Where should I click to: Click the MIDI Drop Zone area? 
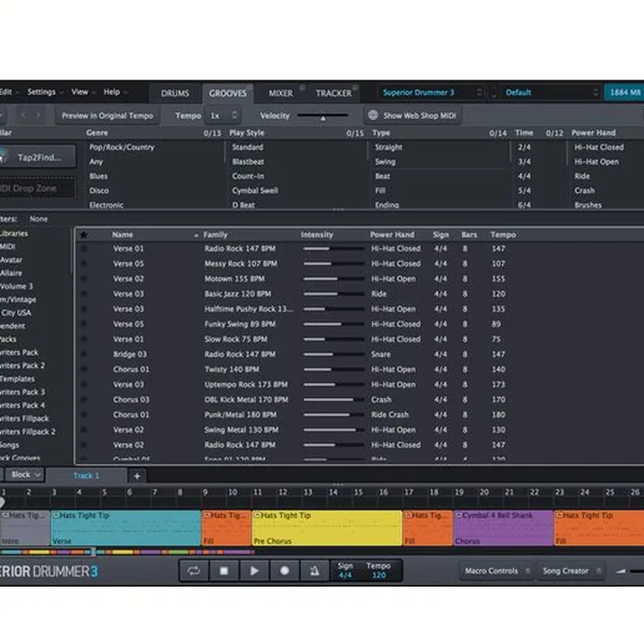(37, 189)
